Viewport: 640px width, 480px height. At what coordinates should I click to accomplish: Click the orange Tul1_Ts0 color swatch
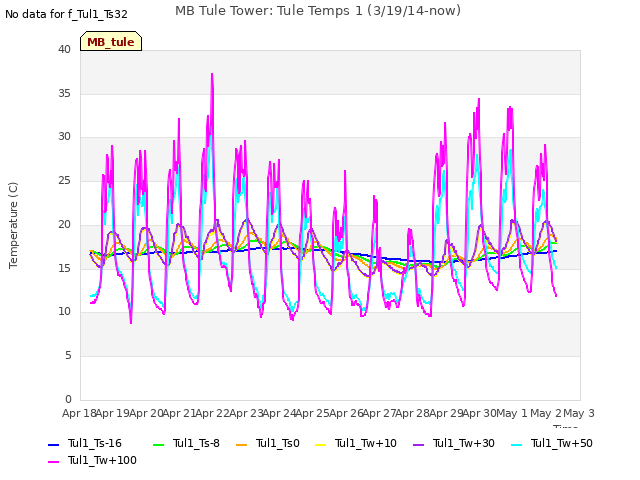point(242,444)
